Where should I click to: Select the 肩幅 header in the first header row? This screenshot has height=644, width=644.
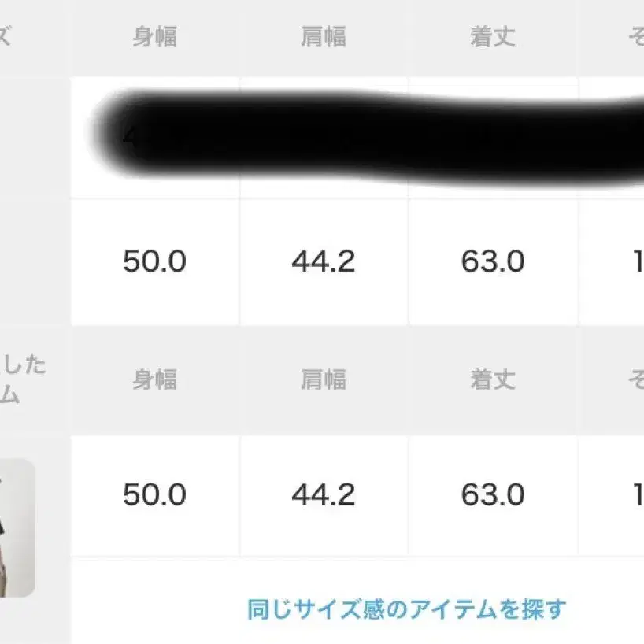[324, 38]
